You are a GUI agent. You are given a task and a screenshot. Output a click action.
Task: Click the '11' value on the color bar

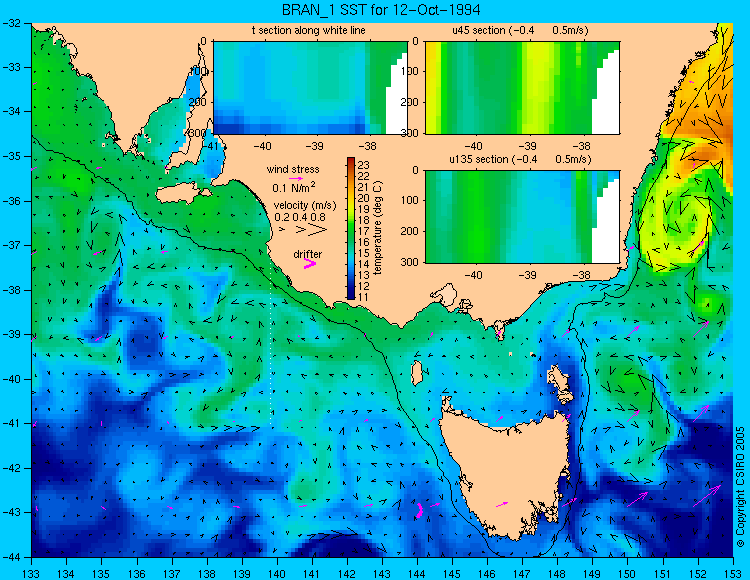(x=364, y=297)
